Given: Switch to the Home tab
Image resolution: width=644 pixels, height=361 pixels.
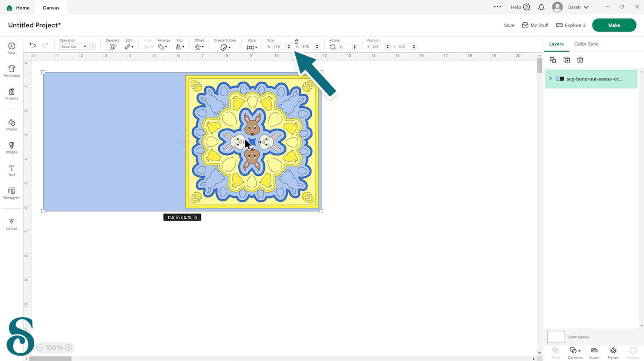Looking at the screenshot, I should 18,8.
